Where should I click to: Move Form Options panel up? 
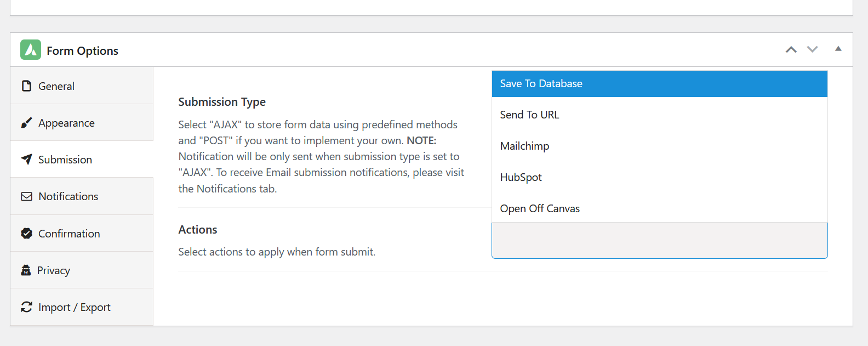pyautogui.click(x=791, y=49)
